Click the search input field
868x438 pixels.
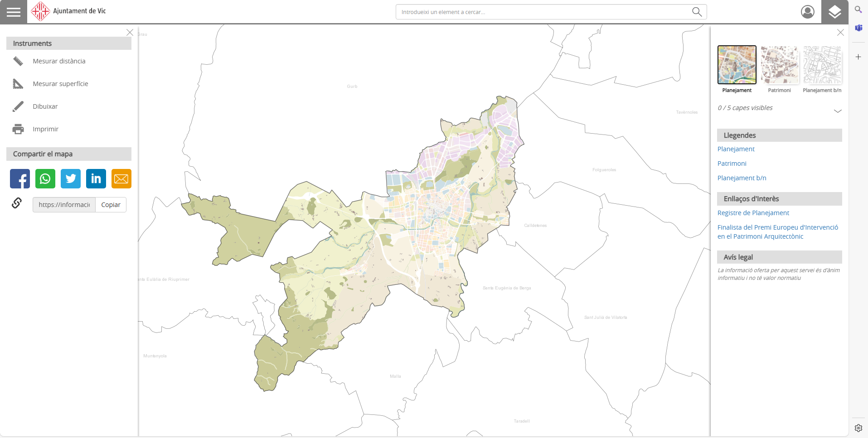544,12
